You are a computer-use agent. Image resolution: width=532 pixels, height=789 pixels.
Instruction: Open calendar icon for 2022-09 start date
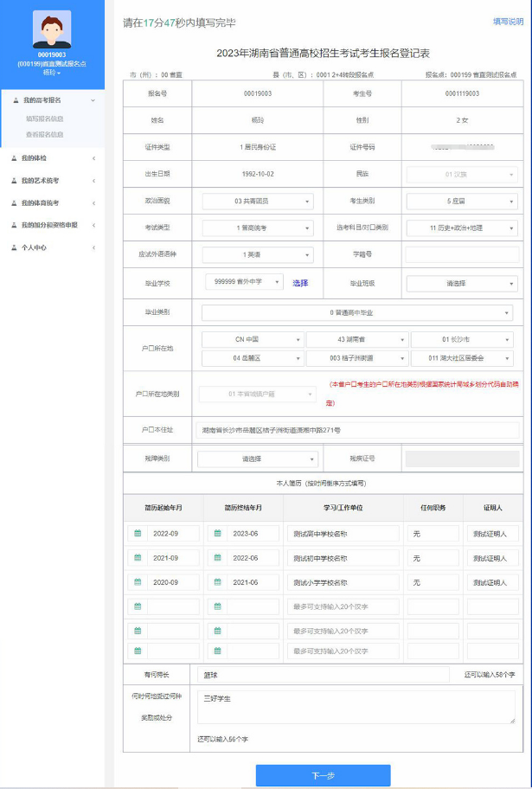(138, 534)
